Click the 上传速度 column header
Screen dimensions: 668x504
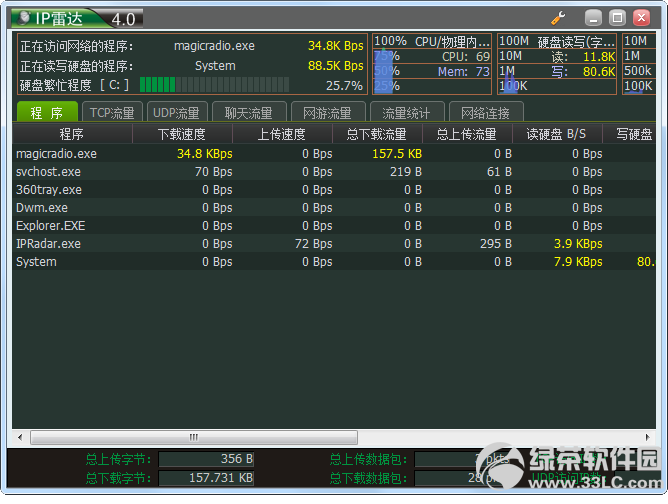point(282,134)
